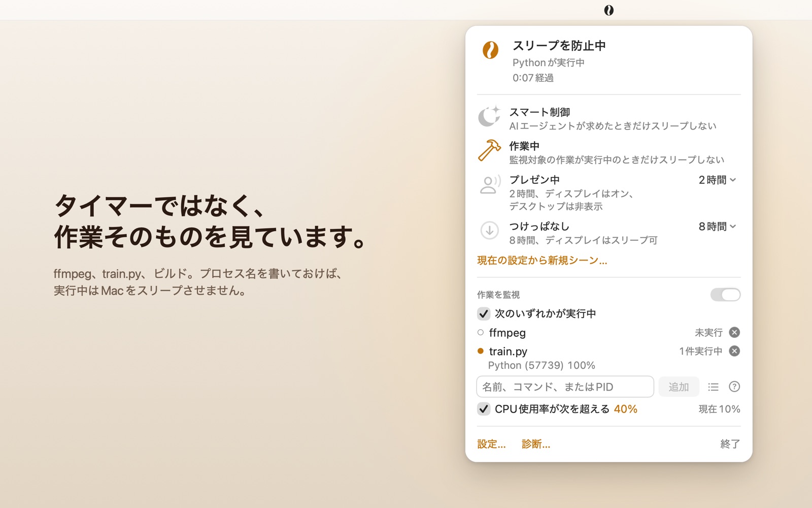Uncheck the CPU使用率が次を超える checkbox
Screen dimensions: 812x508
pyautogui.click(x=484, y=409)
